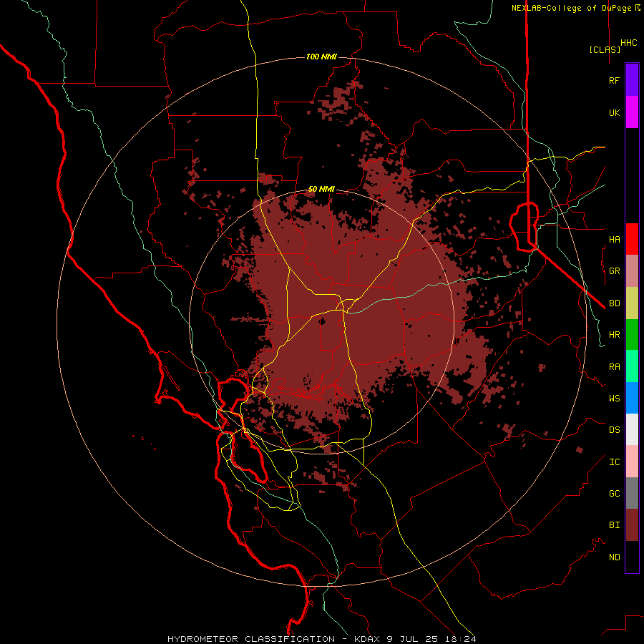Click the ND black legend swatch

pos(632,557)
